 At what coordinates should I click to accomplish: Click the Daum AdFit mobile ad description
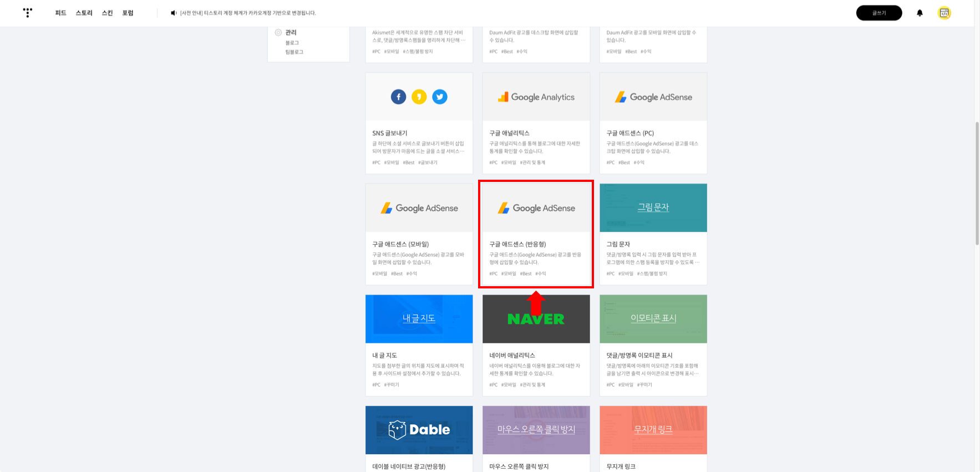point(651,36)
